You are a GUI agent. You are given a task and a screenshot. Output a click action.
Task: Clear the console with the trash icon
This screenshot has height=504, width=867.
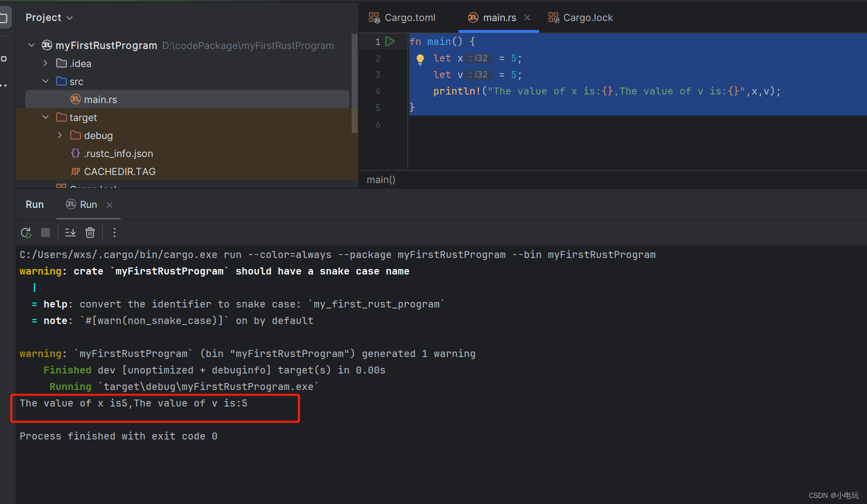click(90, 232)
